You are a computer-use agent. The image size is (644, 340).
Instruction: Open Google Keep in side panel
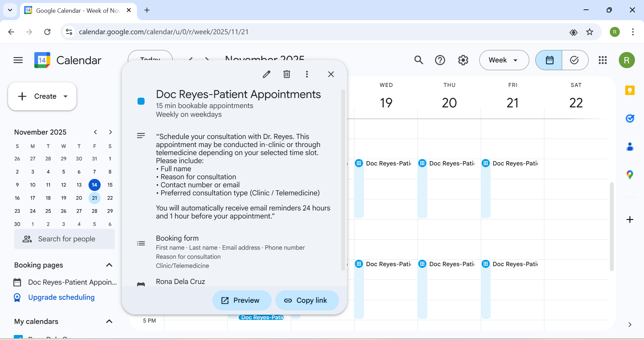(x=630, y=90)
